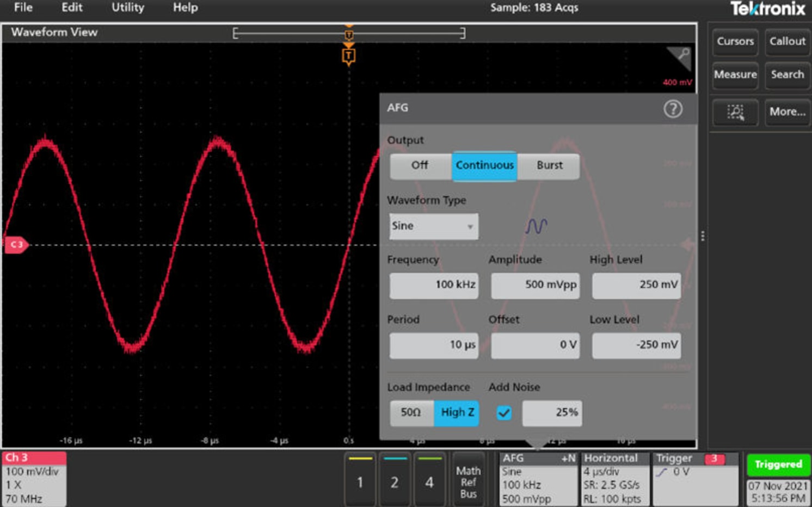
Task: Click the zoom search icon below Measure
Action: (x=735, y=113)
